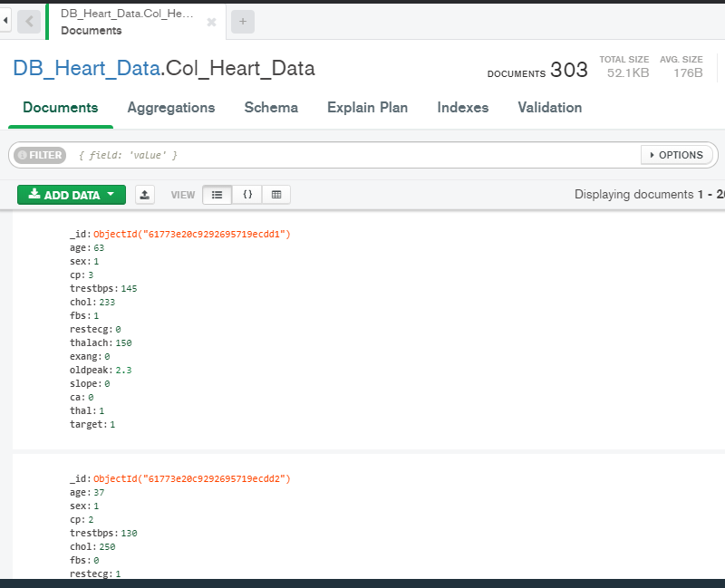
Task: Click the FILTER info badge
Action: tap(40, 155)
